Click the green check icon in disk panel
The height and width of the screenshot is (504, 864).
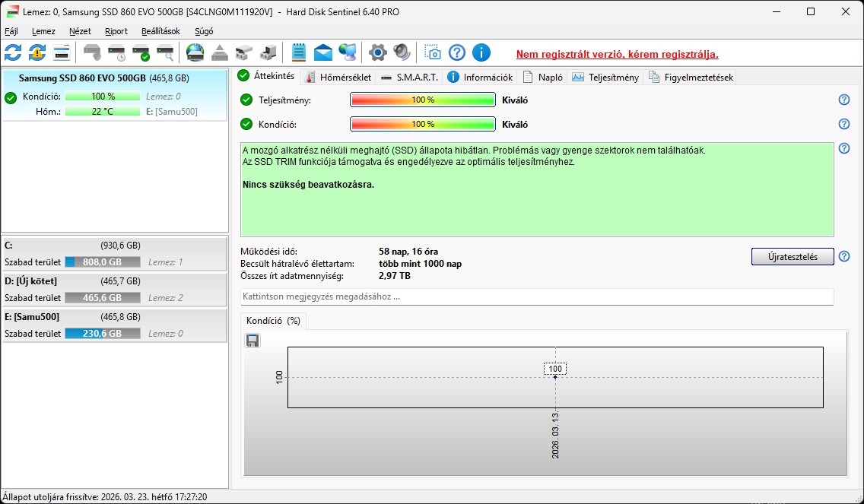point(11,99)
